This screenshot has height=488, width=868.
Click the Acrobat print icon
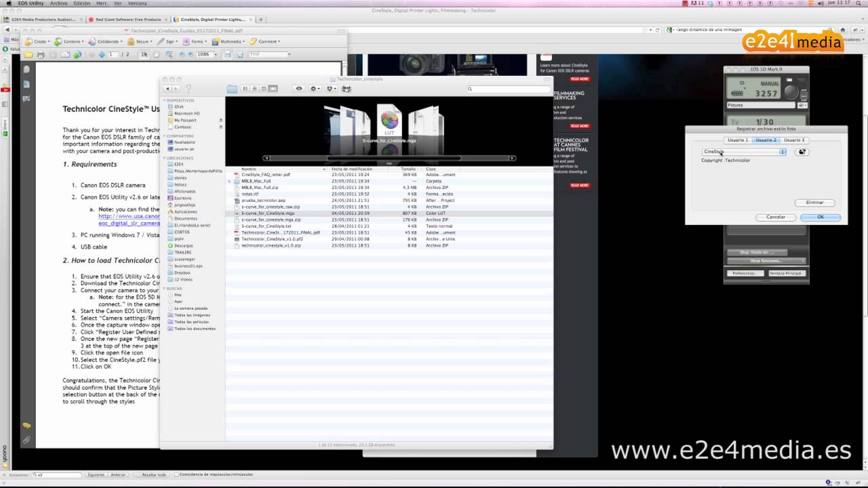click(41, 54)
